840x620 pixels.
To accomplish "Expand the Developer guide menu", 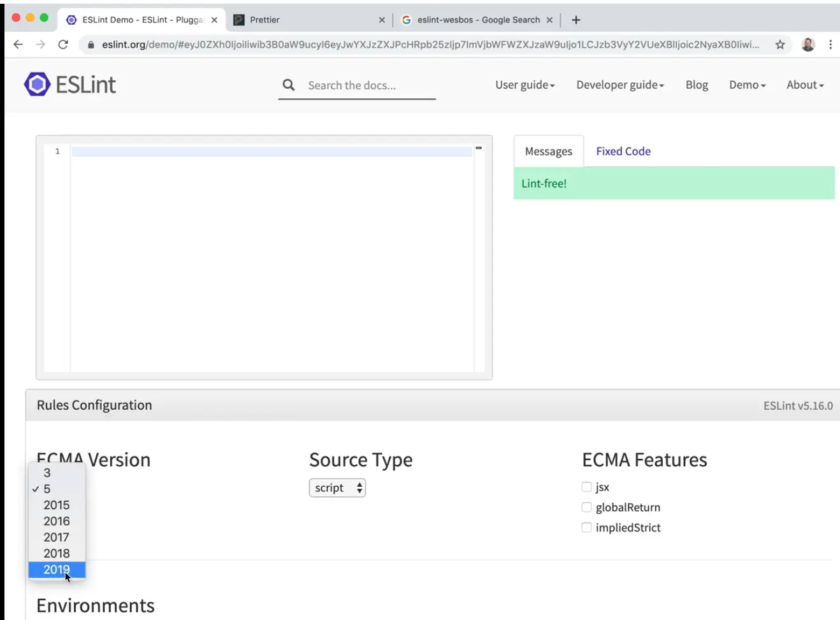I will [x=619, y=85].
